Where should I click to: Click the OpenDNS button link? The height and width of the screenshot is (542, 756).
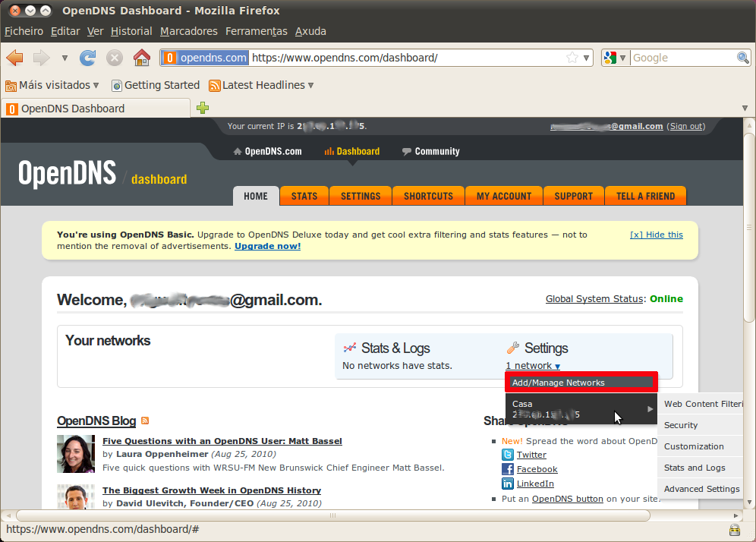click(x=568, y=499)
